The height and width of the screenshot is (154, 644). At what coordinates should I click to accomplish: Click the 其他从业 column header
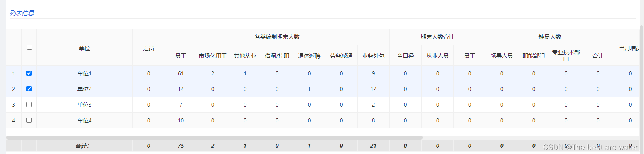(x=245, y=56)
